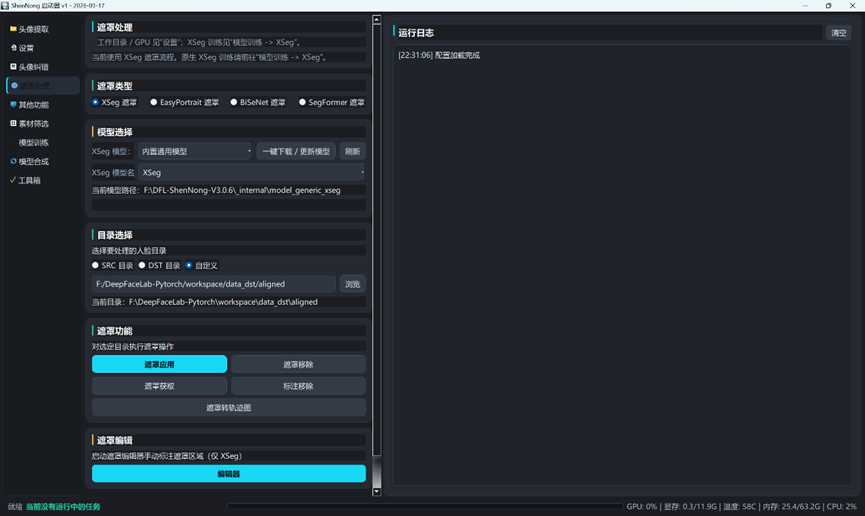
Task: Launch the cyan 编辑器 button
Action: point(229,474)
